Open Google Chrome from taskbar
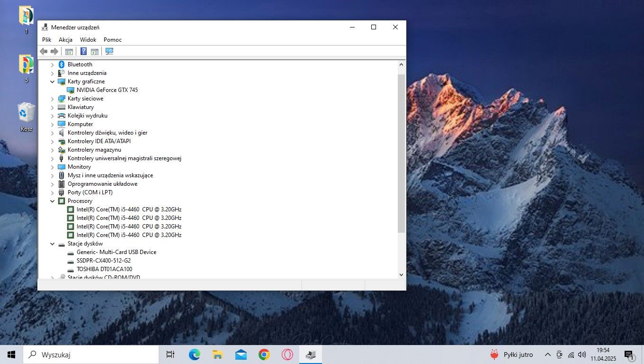The height and width of the screenshot is (364, 644). pyautogui.click(x=264, y=355)
